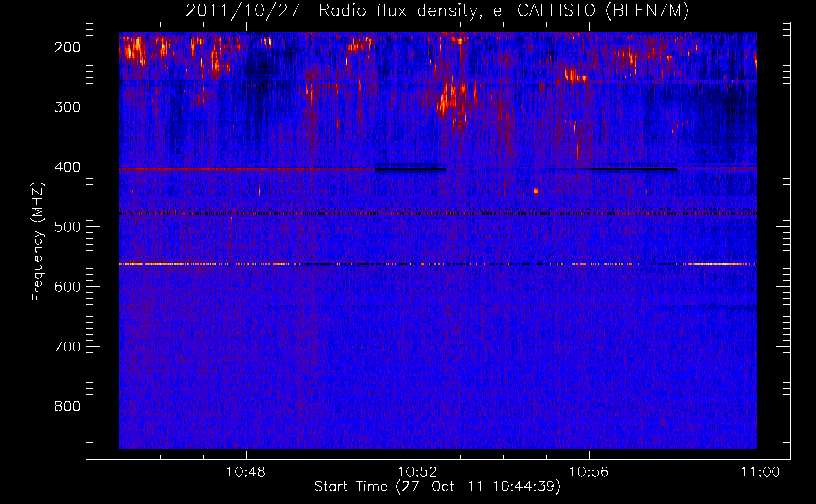Click the 200 frequency tick label
Screen dimensions: 816x504
[68, 47]
